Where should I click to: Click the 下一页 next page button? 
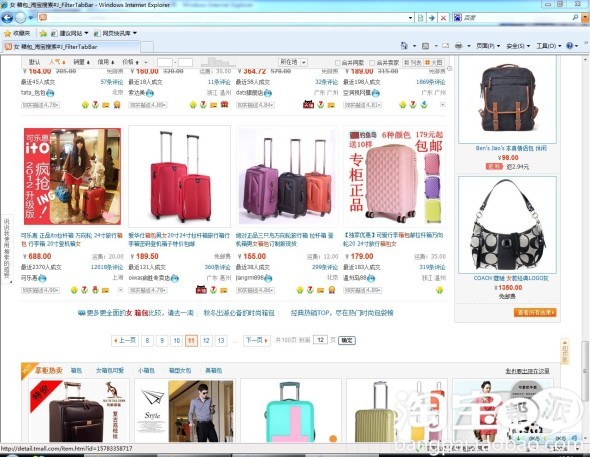point(257,340)
